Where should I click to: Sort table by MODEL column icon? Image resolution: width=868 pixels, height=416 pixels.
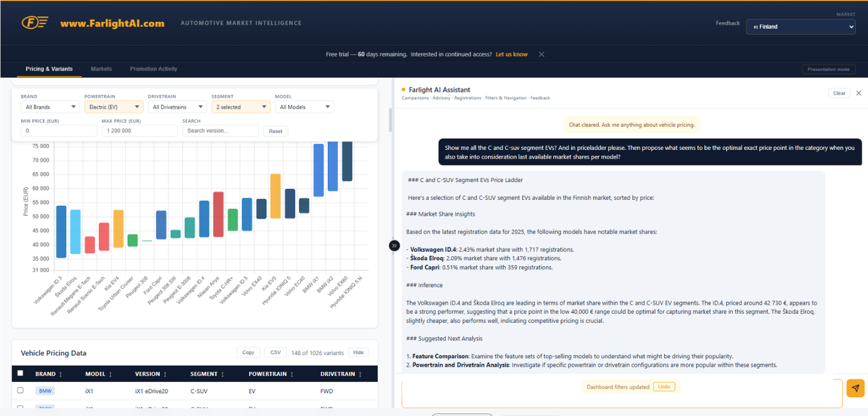111,374
